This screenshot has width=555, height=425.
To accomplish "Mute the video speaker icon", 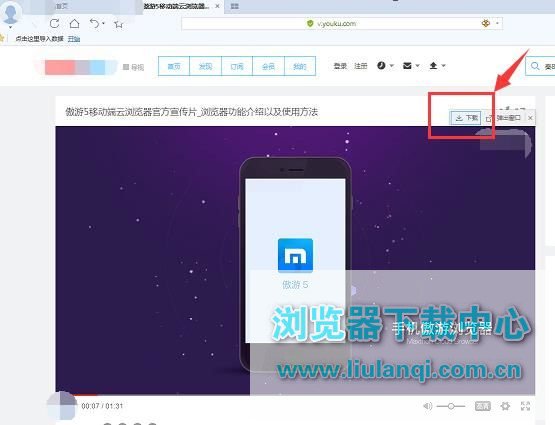I will [x=428, y=406].
